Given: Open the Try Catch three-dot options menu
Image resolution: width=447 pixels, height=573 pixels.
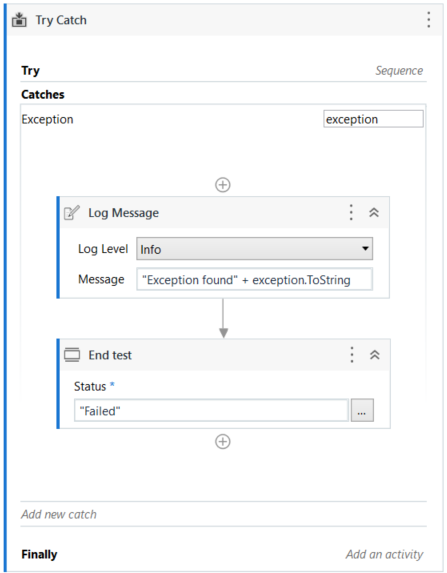Looking at the screenshot, I should click(x=429, y=20).
